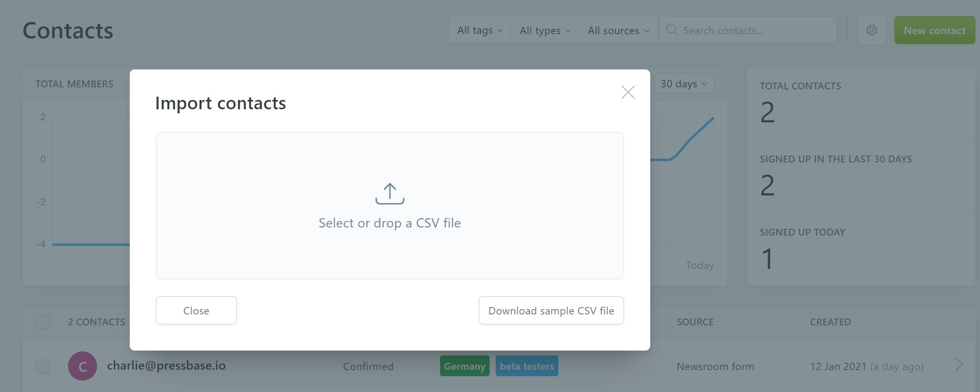Click the Import contacts dialog title
This screenshot has width=980, height=392.
point(220,103)
